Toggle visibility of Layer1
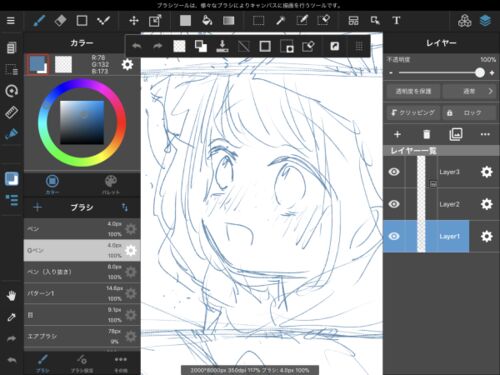Image resolution: width=500 pixels, height=375 pixels. (x=394, y=236)
